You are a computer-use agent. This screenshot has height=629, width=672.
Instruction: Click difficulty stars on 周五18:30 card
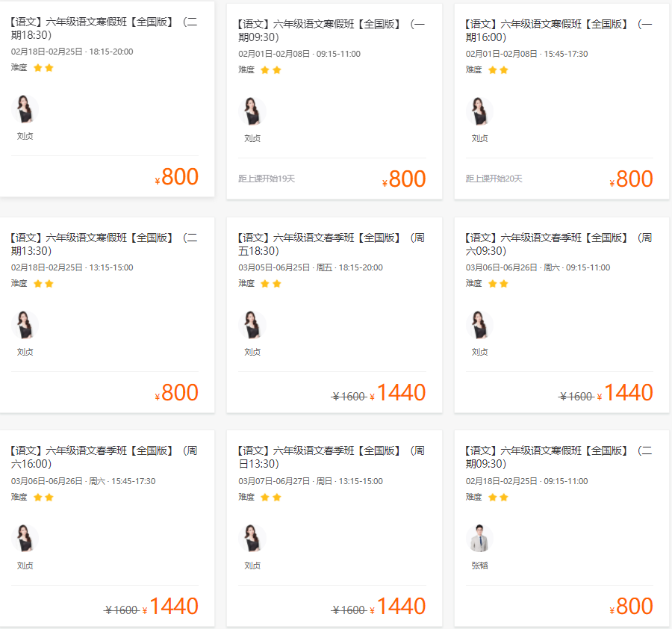point(270,284)
